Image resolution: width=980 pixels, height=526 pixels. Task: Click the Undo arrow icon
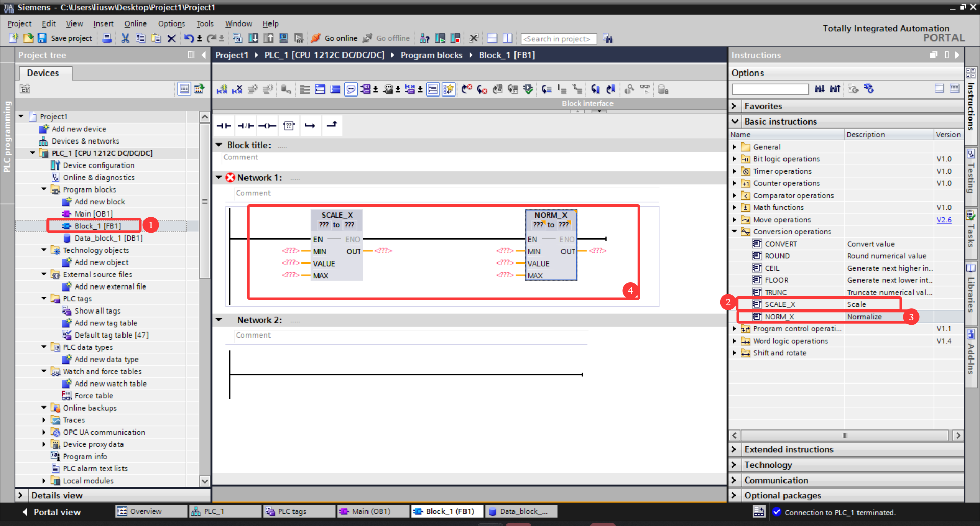tap(189, 38)
